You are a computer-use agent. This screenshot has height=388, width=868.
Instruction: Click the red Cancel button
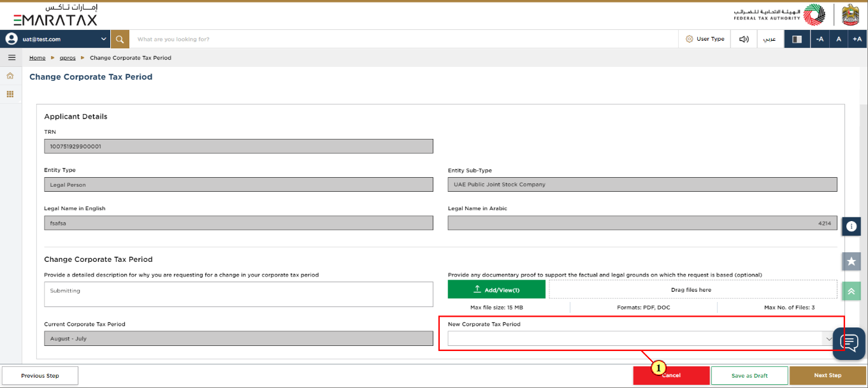[x=671, y=375]
